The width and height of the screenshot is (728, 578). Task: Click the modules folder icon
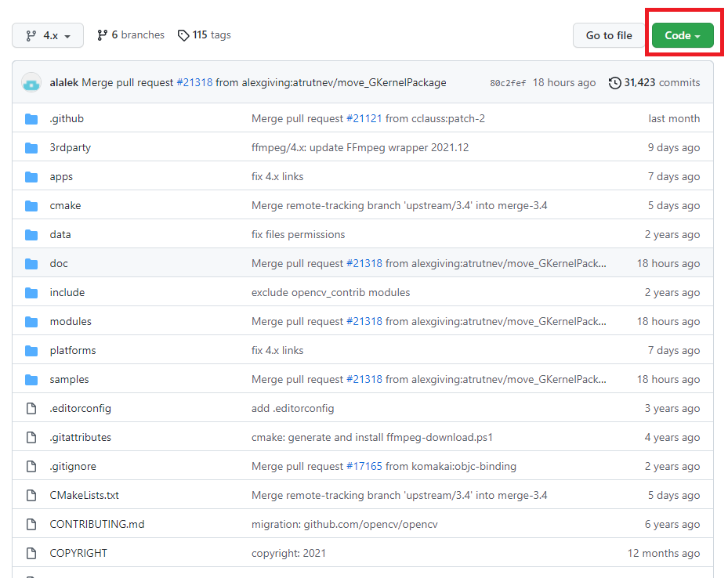click(x=31, y=322)
